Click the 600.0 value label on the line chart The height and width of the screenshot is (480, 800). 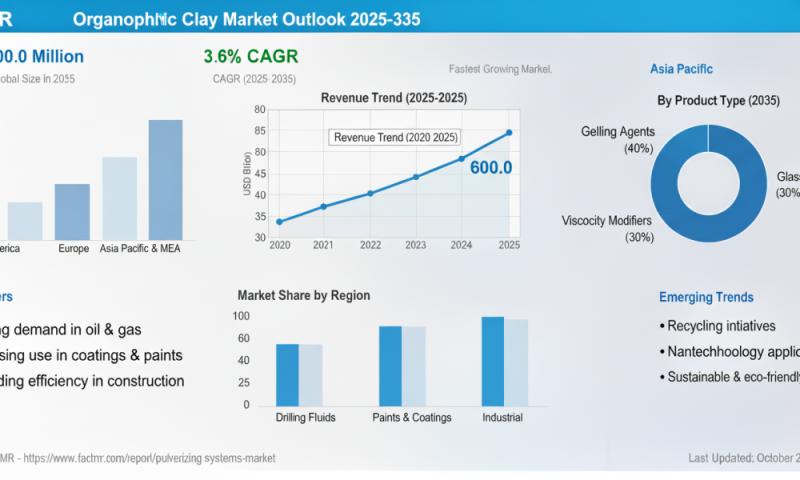point(490,168)
